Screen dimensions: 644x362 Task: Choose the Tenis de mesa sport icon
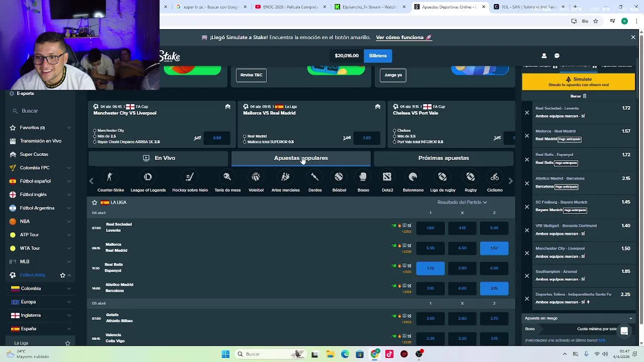[227, 177]
